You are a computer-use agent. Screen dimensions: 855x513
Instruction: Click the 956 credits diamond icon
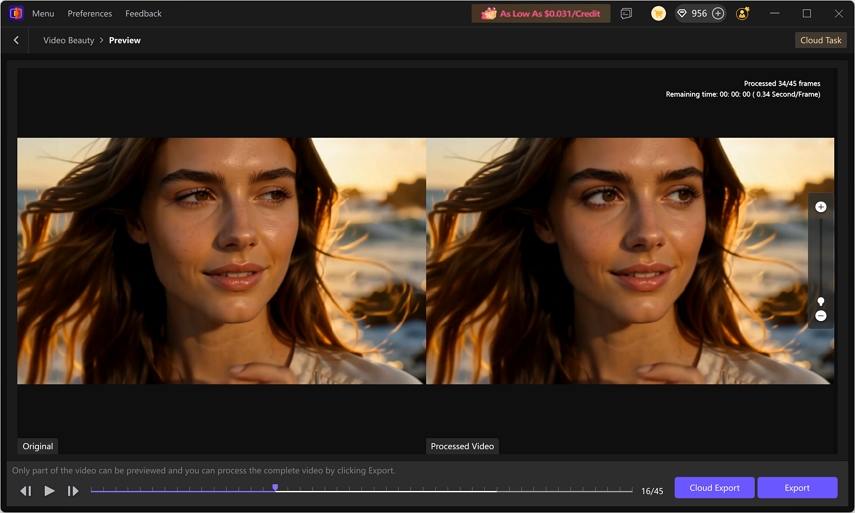click(682, 14)
